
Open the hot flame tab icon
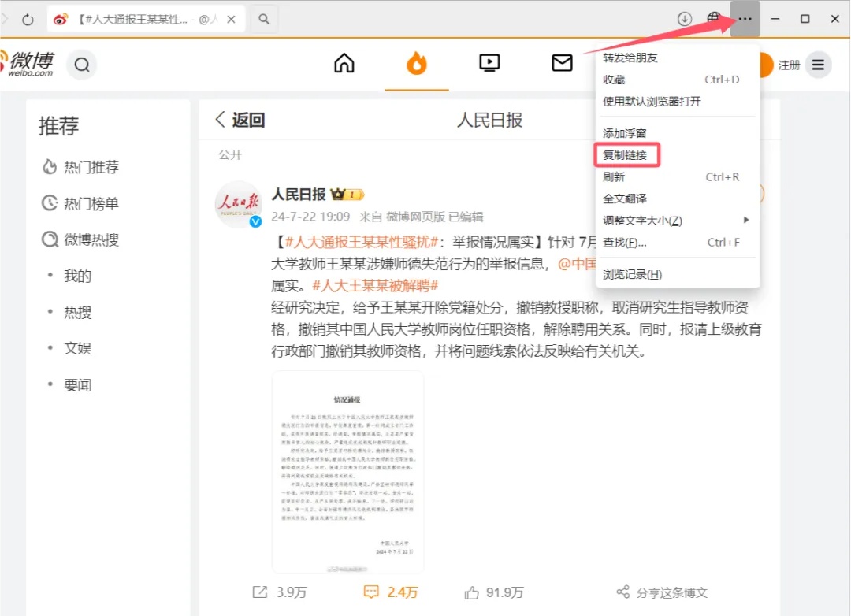(417, 64)
